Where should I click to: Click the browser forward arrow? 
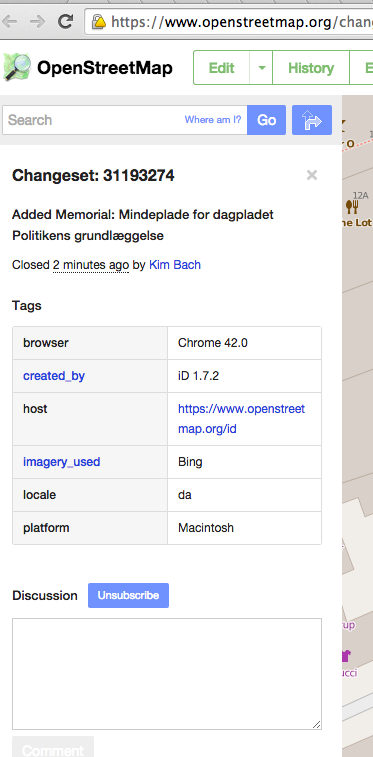pyautogui.click(x=37, y=21)
